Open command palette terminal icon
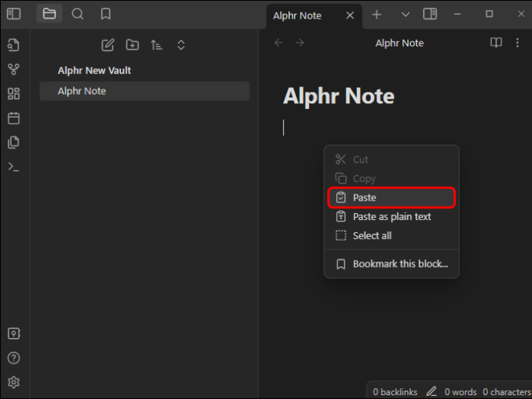 pyautogui.click(x=14, y=167)
